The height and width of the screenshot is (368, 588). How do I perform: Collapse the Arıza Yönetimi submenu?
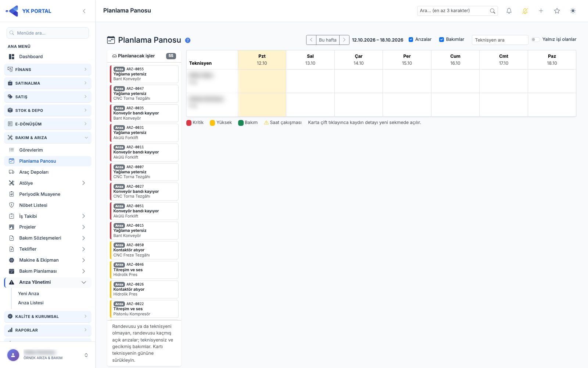48,282
